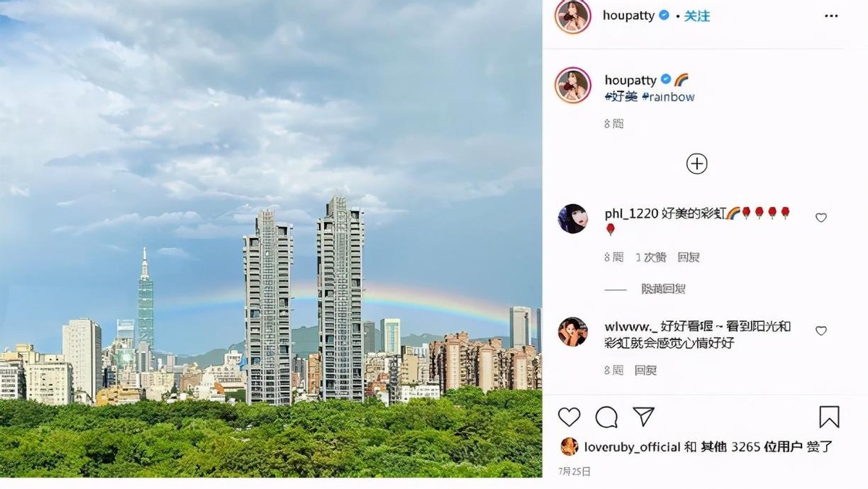Follow houpatty with 关注 button

coord(697,15)
